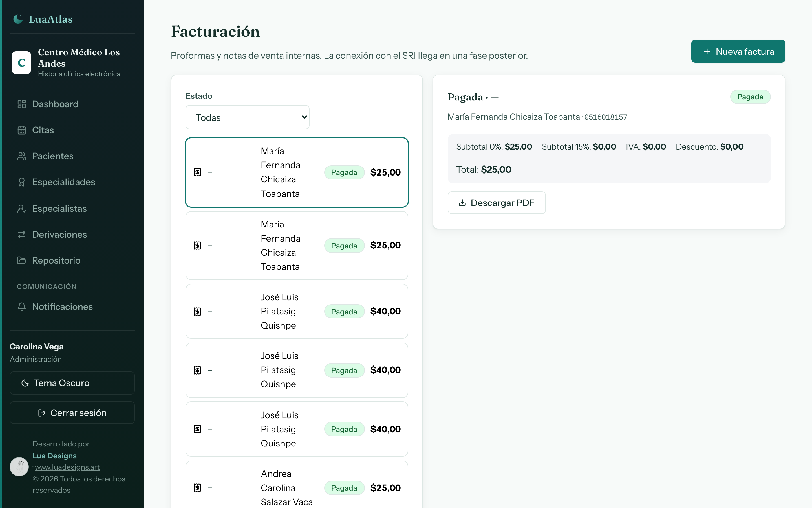Click the Derivaciones arrows icon
The height and width of the screenshot is (508, 812).
[22, 235]
